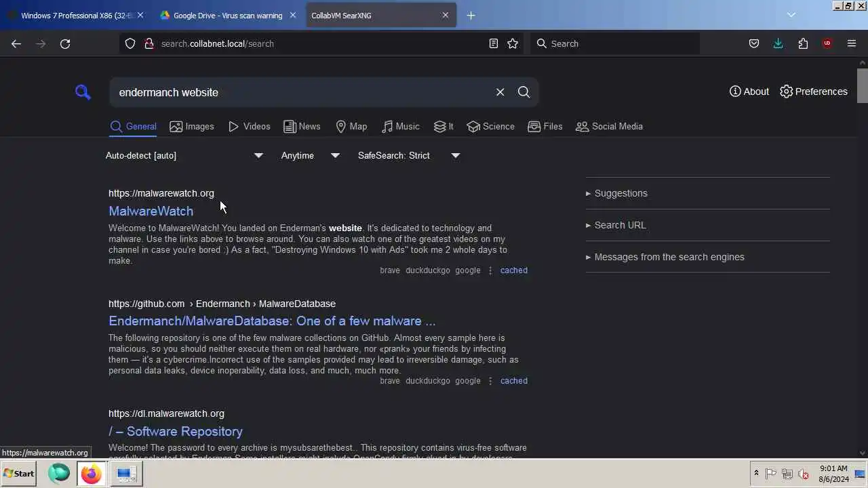Viewport: 868px width, 488px height.
Task: Show hidden tray icons arrow
Action: pyautogui.click(x=755, y=474)
